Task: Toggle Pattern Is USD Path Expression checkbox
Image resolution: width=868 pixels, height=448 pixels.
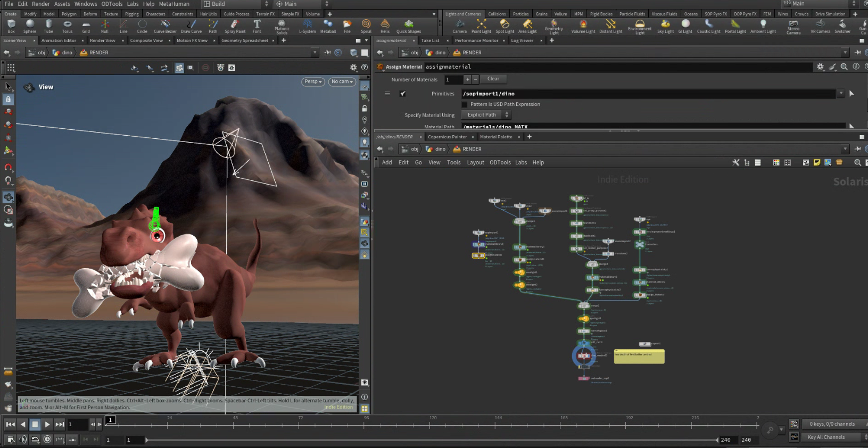Action: (465, 104)
